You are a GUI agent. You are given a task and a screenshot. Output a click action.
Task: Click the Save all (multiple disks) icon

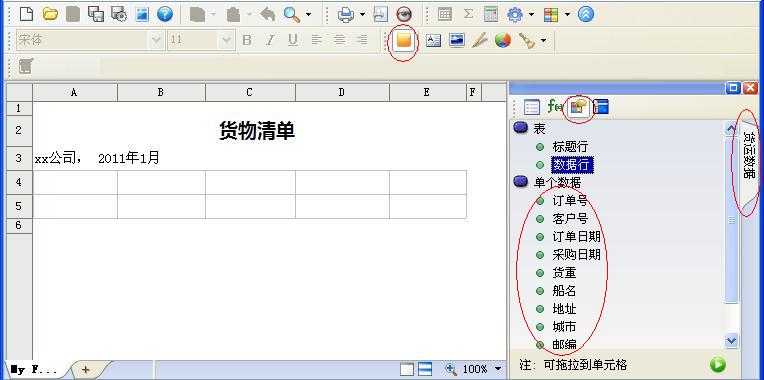(96, 15)
